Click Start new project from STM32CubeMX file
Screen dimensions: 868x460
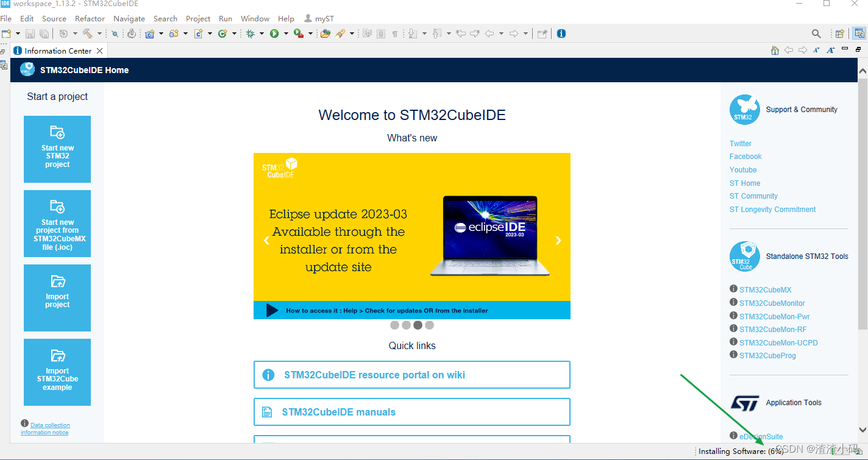tap(57, 224)
